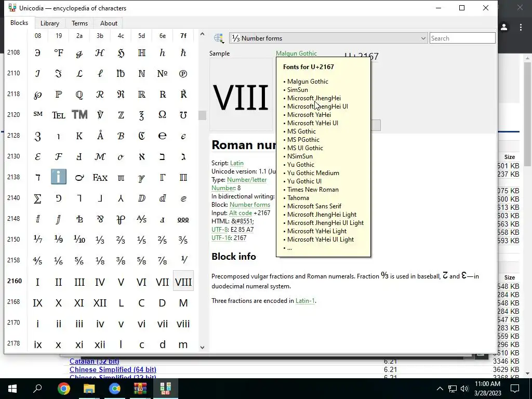Click the network tray icon

pyautogui.click(x=453, y=389)
